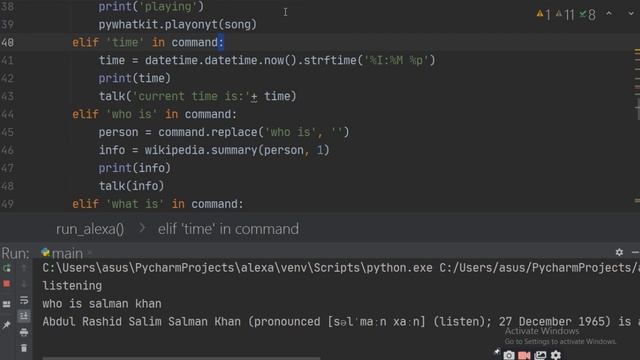Click elif 'time' in command breadcrumb
The height and width of the screenshot is (360, 640).
click(x=228, y=229)
